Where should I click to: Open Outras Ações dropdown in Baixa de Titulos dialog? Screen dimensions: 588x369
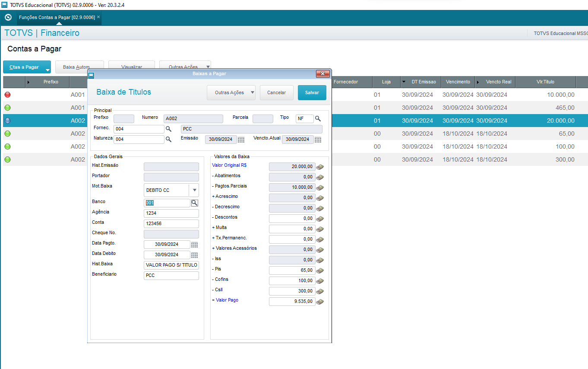231,92
